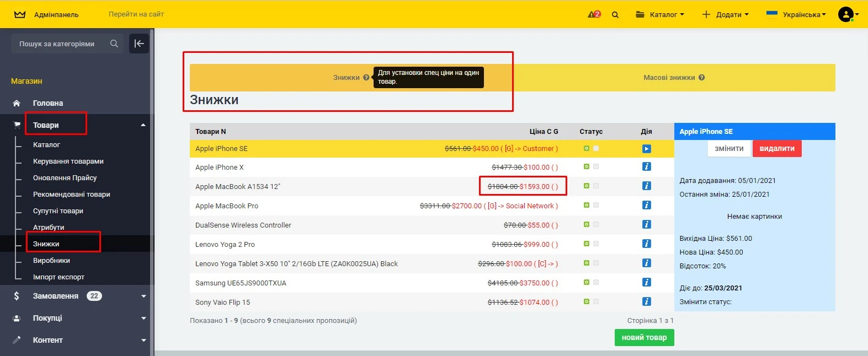Open the user profile avatar menu

point(846,14)
